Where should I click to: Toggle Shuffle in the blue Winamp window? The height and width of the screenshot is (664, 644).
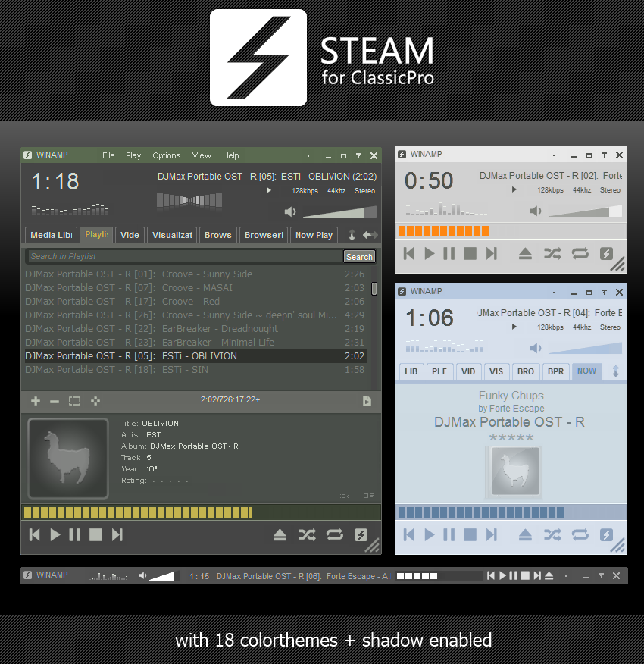click(x=552, y=535)
